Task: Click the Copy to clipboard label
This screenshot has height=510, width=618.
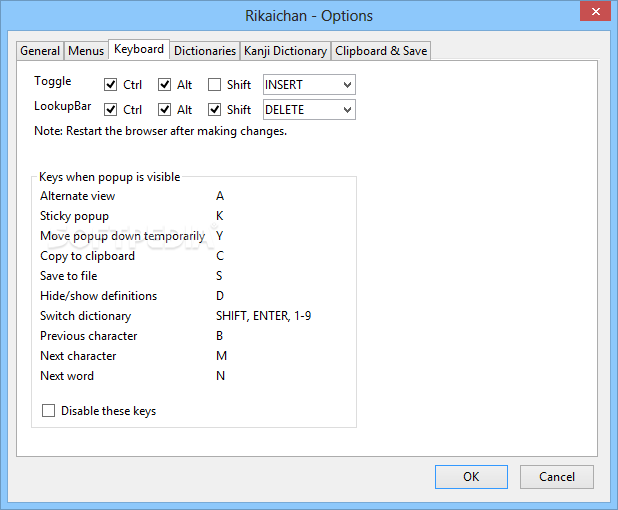Action: [87, 256]
